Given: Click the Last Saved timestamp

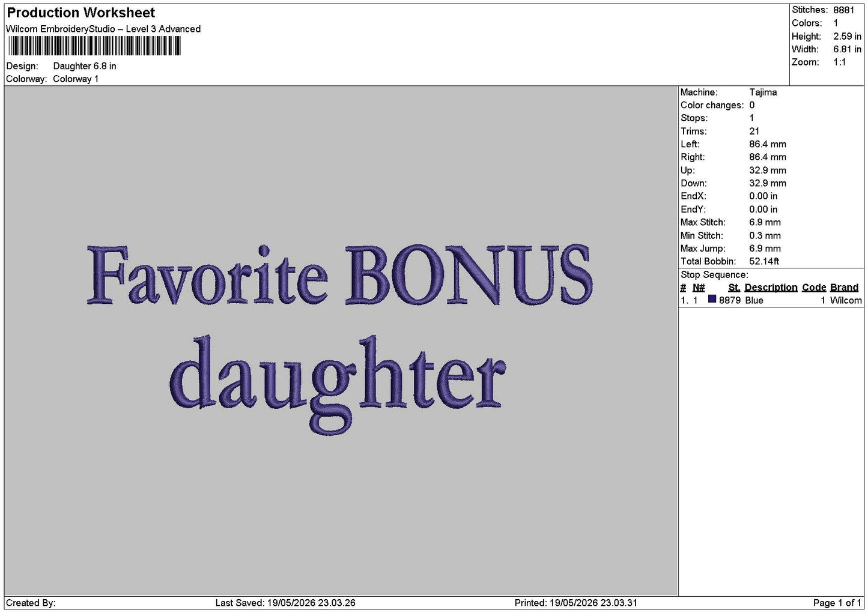Looking at the screenshot, I should click(x=285, y=603).
